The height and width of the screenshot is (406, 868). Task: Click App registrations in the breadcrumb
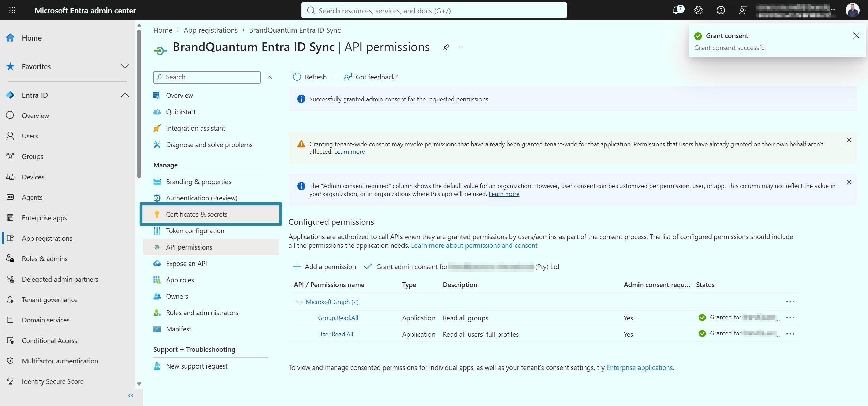point(211,30)
